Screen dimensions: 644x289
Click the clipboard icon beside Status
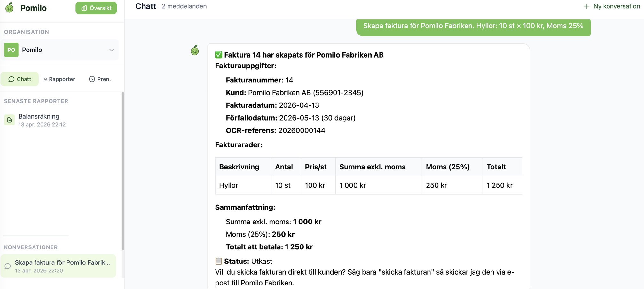(218, 261)
